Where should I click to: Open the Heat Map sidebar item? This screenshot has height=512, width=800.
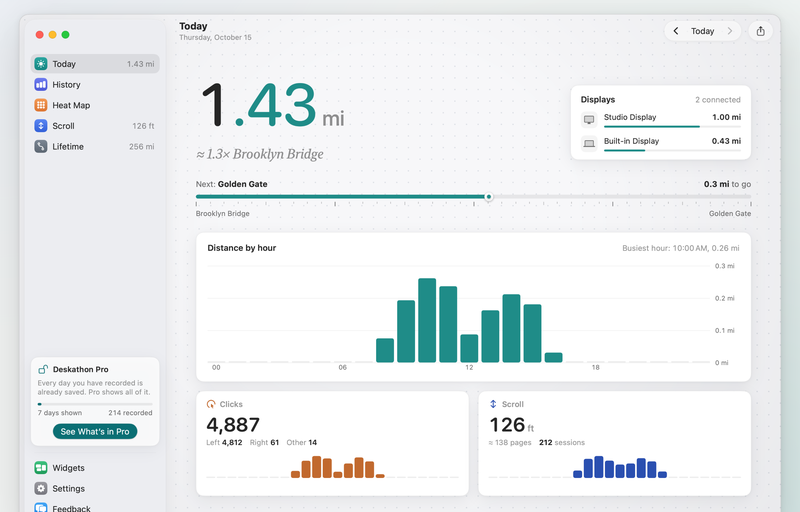pyautogui.click(x=95, y=105)
